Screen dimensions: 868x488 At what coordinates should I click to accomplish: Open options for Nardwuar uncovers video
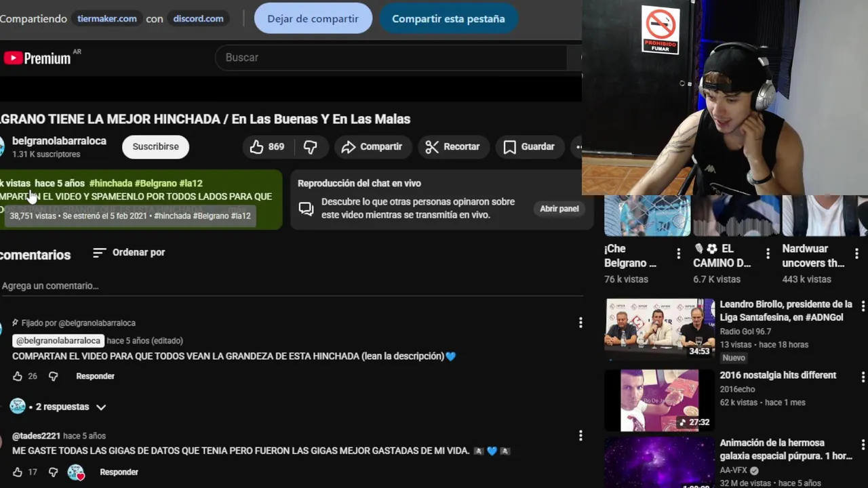click(856, 253)
